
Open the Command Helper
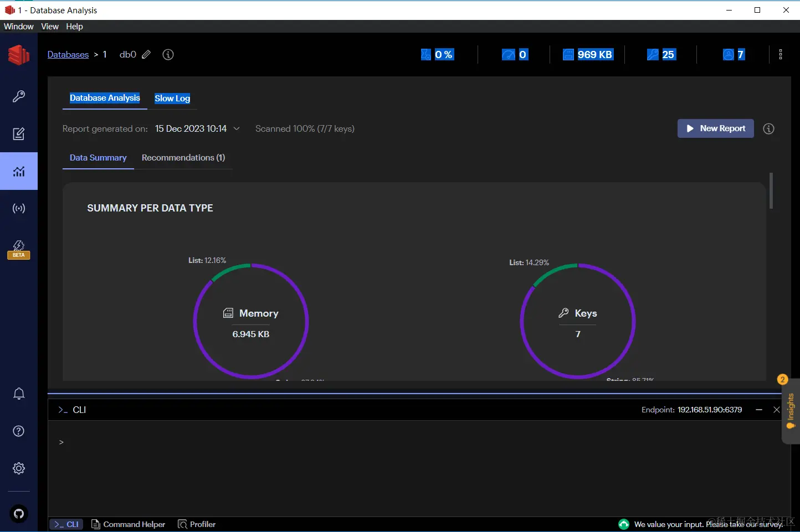129,524
